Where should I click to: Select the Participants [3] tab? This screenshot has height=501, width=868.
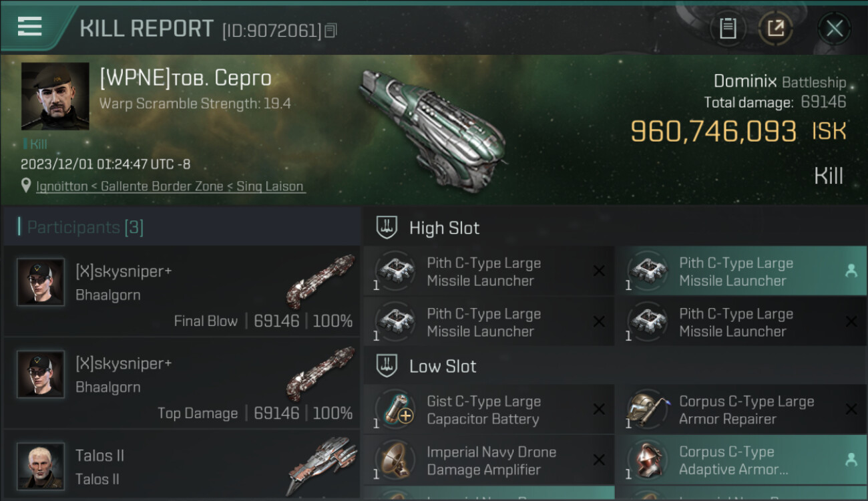85,228
